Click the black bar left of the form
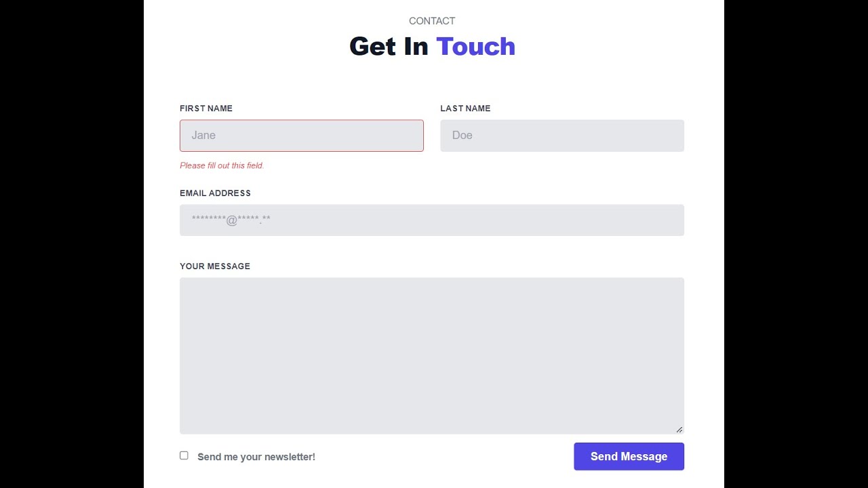This screenshot has height=488, width=868. tap(71, 244)
